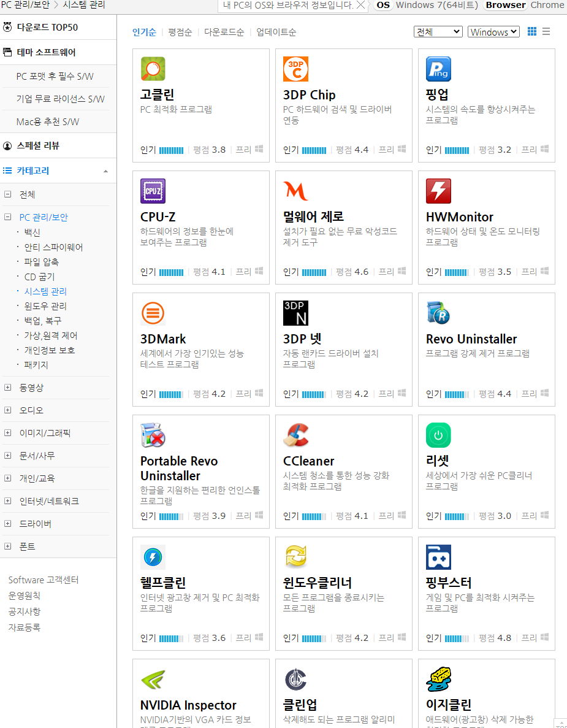Sort by 업데이트순
The image size is (567, 728).
[x=276, y=32]
